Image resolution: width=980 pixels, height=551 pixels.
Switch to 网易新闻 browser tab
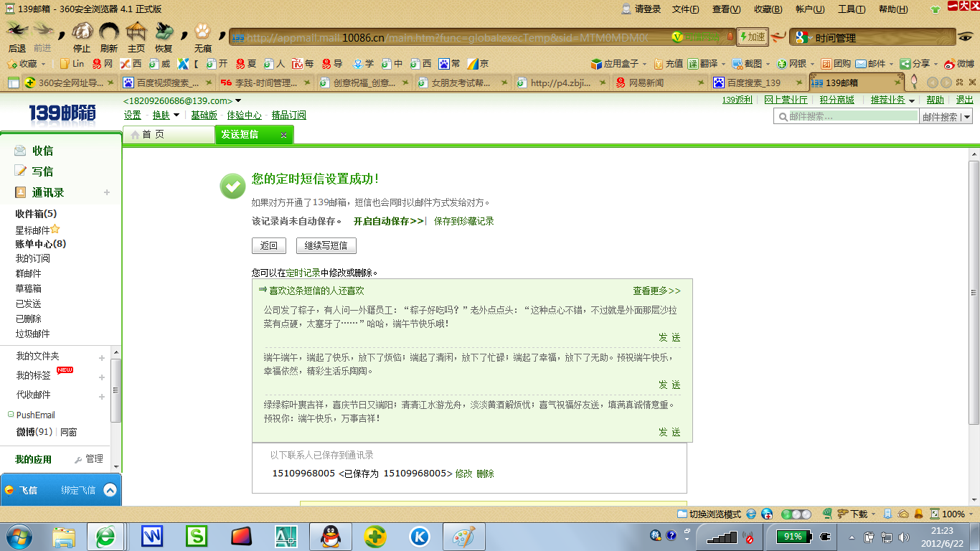[660, 83]
